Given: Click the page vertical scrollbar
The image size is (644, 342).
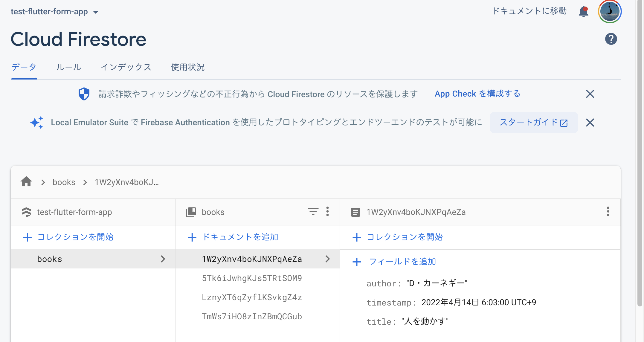Looking at the screenshot, I should pos(640,153).
